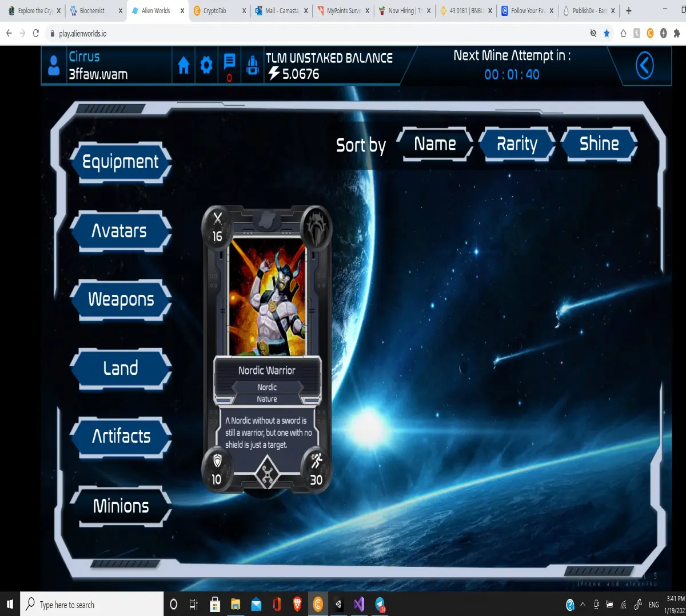Screen dimensions: 686x616
Task: Click the crossed tools icon on card
Action: coord(267,474)
